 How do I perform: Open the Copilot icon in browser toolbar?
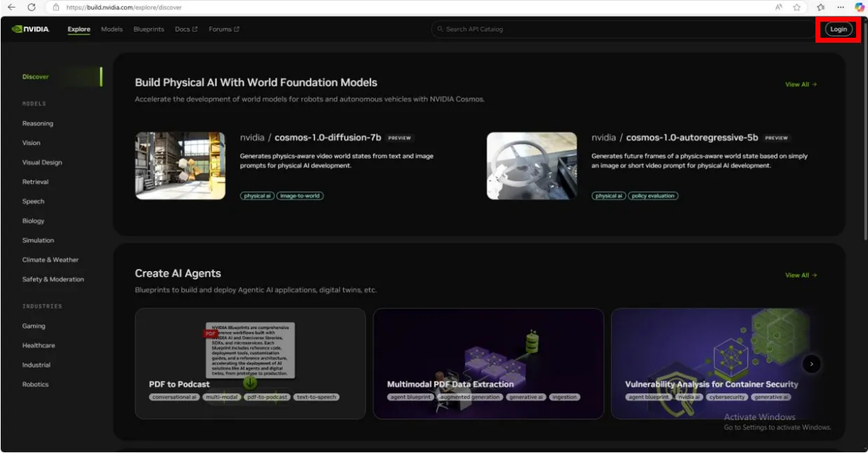(x=859, y=7)
